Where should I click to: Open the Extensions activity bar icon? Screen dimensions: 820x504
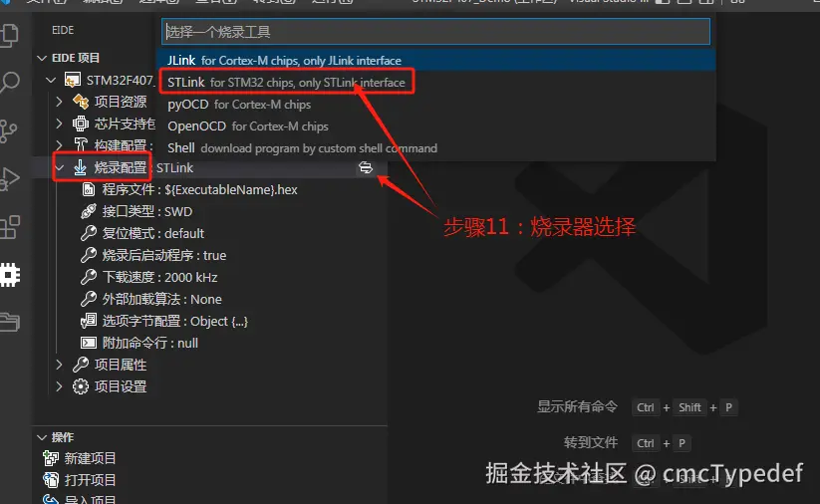click(x=9, y=227)
